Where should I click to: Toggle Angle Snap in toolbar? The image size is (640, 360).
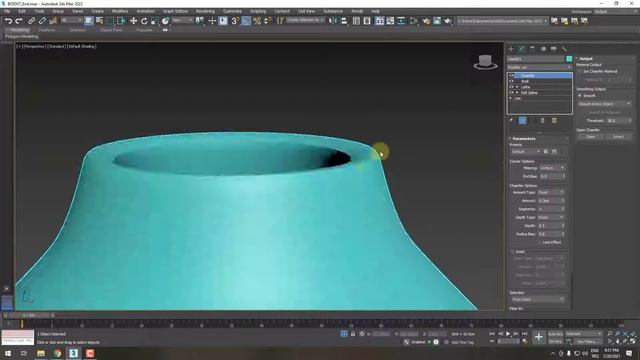click(246, 21)
